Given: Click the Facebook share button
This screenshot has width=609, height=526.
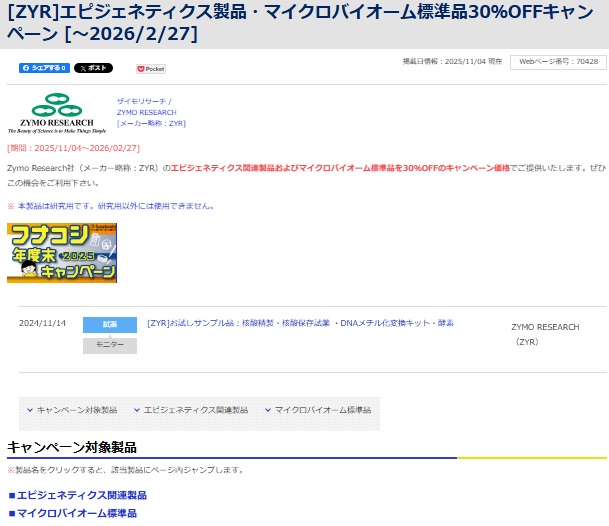Looking at the screenshot, I should tap(43, 68).
